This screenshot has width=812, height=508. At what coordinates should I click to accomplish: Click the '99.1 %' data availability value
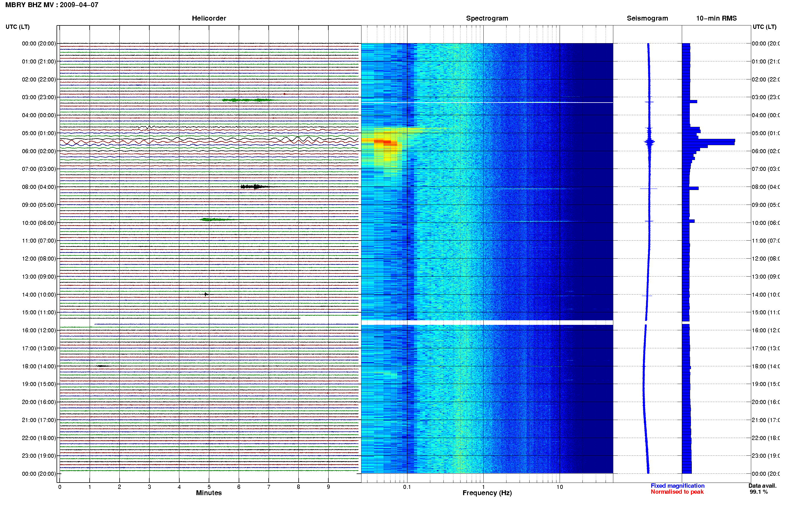tap(759, 492)
